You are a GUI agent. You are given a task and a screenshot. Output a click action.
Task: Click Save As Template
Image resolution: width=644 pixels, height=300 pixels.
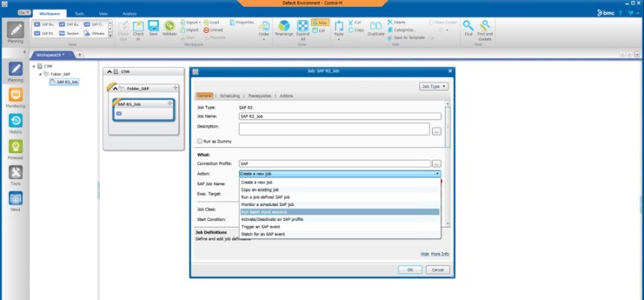(406, 37)
